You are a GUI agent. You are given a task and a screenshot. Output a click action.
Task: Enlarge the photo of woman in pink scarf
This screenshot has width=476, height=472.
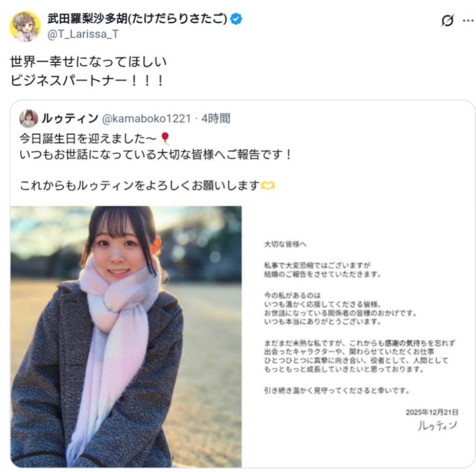126,337
